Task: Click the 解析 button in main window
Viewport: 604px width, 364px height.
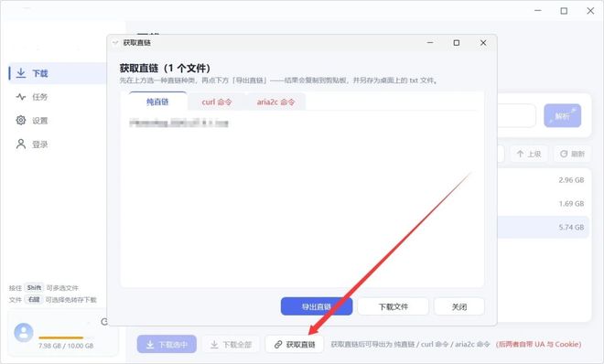Action: tap(563, 115)
